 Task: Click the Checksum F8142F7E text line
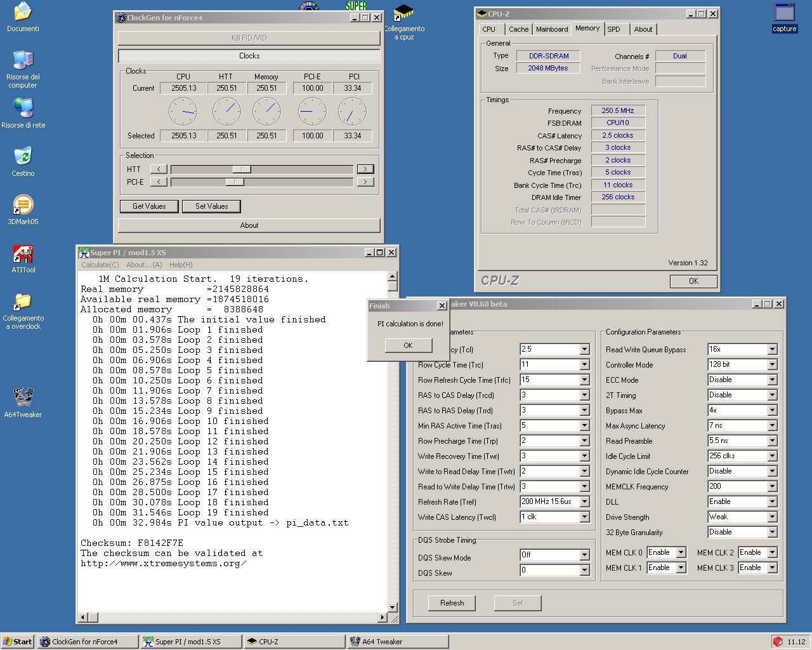[x=132, y=543]
